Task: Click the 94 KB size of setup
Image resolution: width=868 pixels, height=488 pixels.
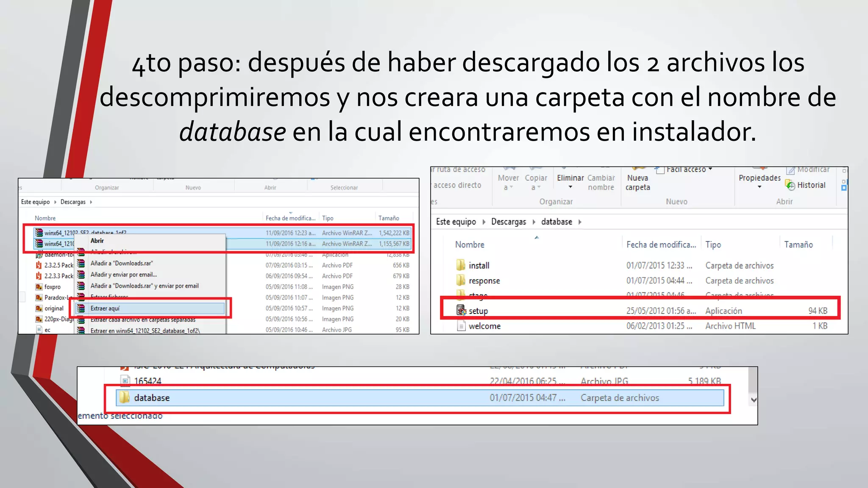Action: click(x=818, y=311)
